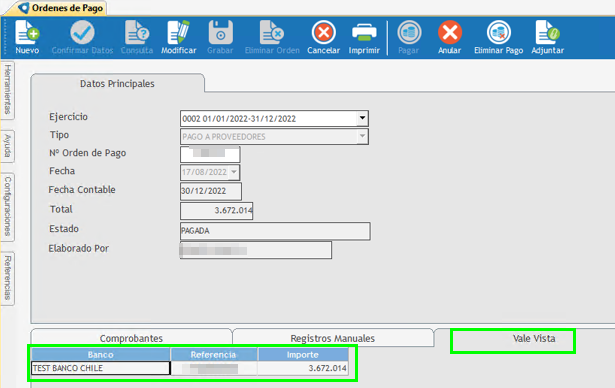Click the Adjuntar attachment icon
Image resolution: width=615 pixels, height=388 pixels.
pos(548,32)
